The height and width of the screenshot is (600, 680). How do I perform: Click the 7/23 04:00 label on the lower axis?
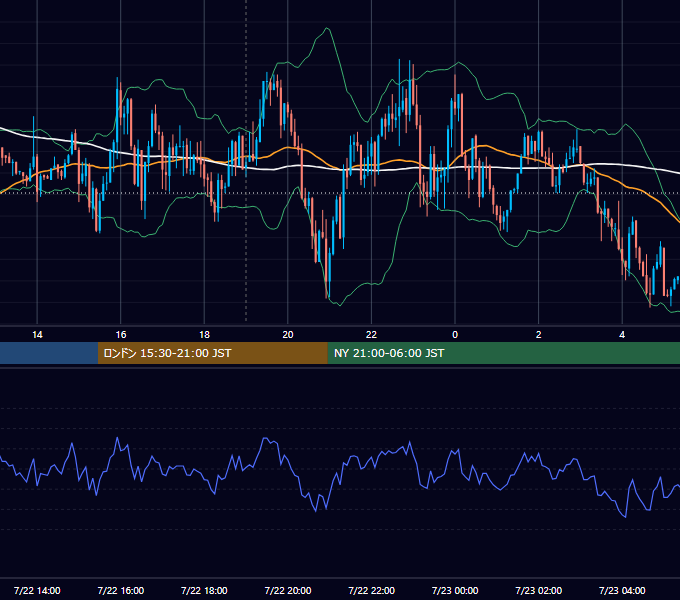point(622,590)
